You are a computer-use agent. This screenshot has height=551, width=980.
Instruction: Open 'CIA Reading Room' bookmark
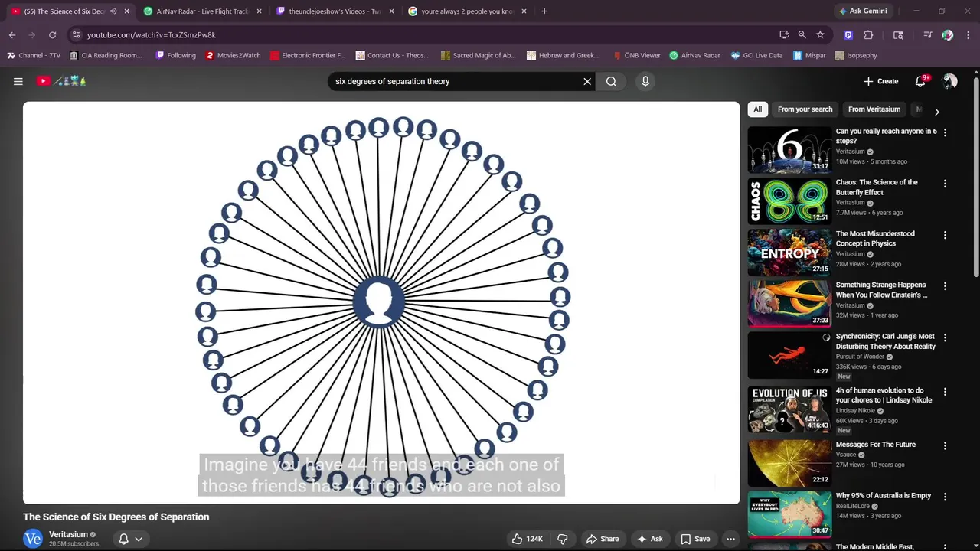[106, 55]
